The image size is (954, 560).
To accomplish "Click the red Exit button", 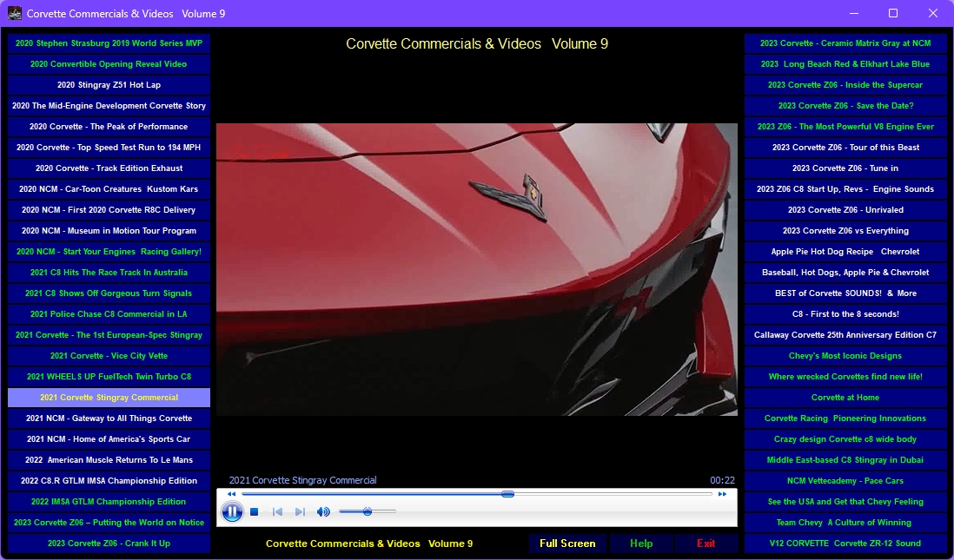I will point(706,544).
